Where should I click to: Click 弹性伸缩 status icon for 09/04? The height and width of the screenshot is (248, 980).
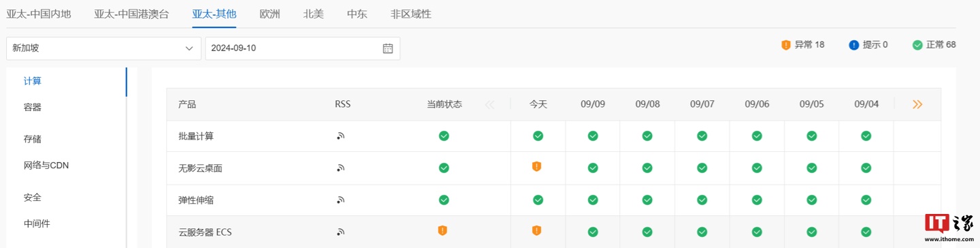(866, 200)
